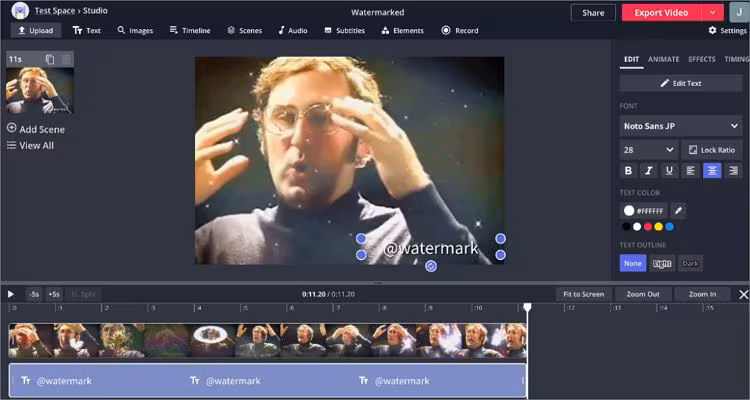Switch to the ANIMATE tab
Viewport: 750px width, 400px height.
coord(663,59)
